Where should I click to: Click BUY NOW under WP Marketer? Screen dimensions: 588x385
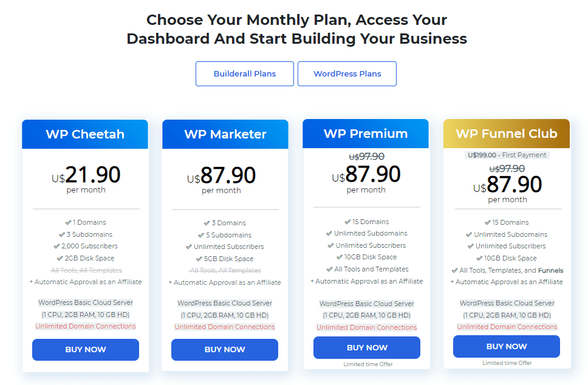tap(225, 349)
